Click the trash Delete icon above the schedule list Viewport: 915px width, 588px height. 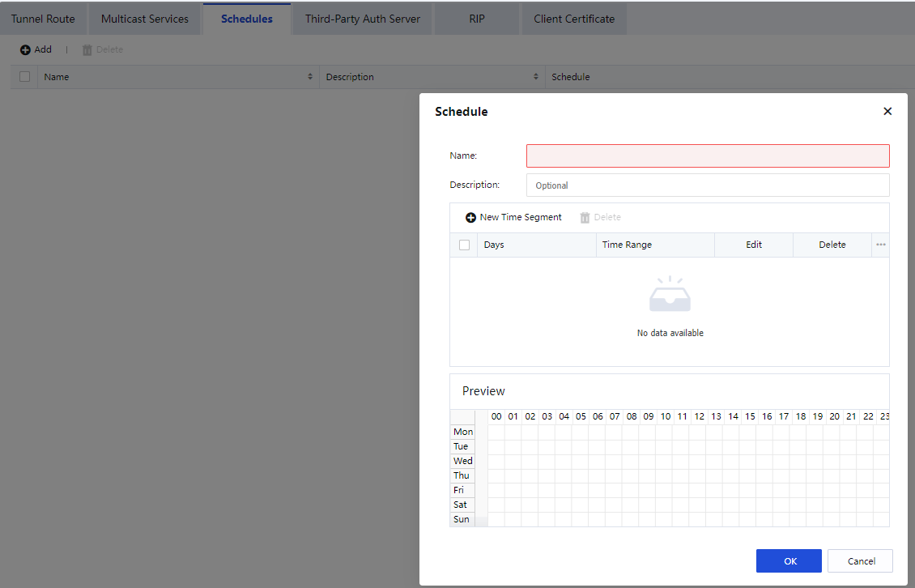pos(87,50)
